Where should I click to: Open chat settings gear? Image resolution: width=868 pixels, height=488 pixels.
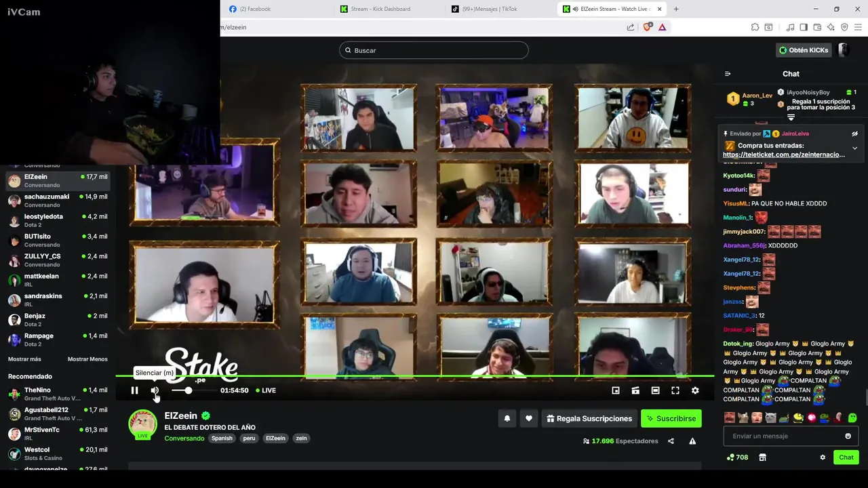823,457
